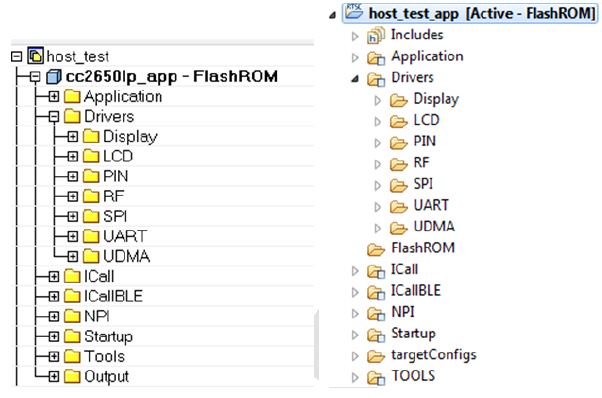Click Tools folder icon in host_test tree
This screenshot has width=602, height=398.
coord(72,356)
